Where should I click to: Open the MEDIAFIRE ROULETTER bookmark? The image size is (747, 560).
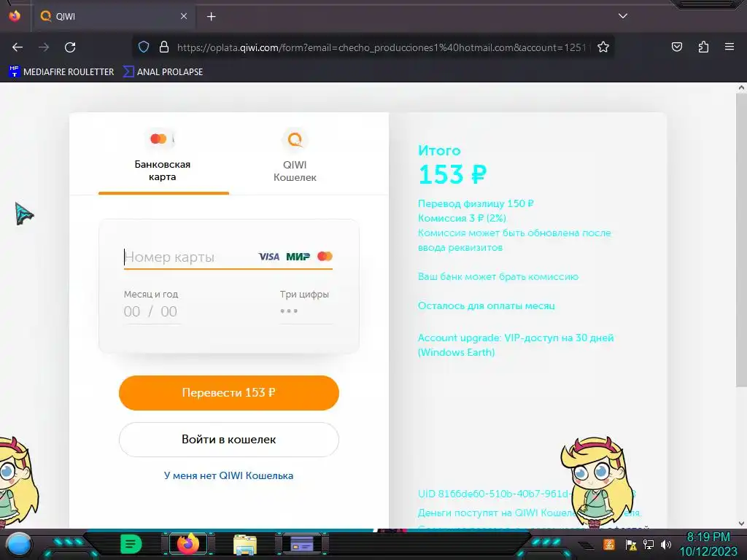tap(61, 72)
